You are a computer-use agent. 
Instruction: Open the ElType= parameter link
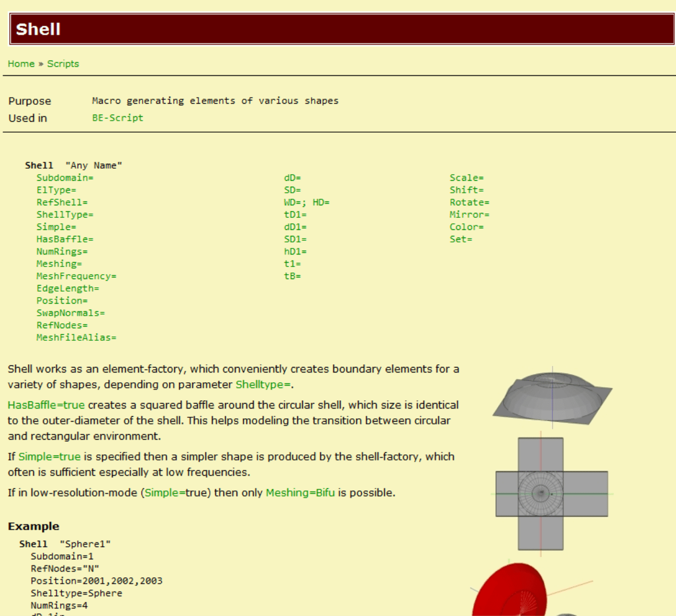point(56,190)
